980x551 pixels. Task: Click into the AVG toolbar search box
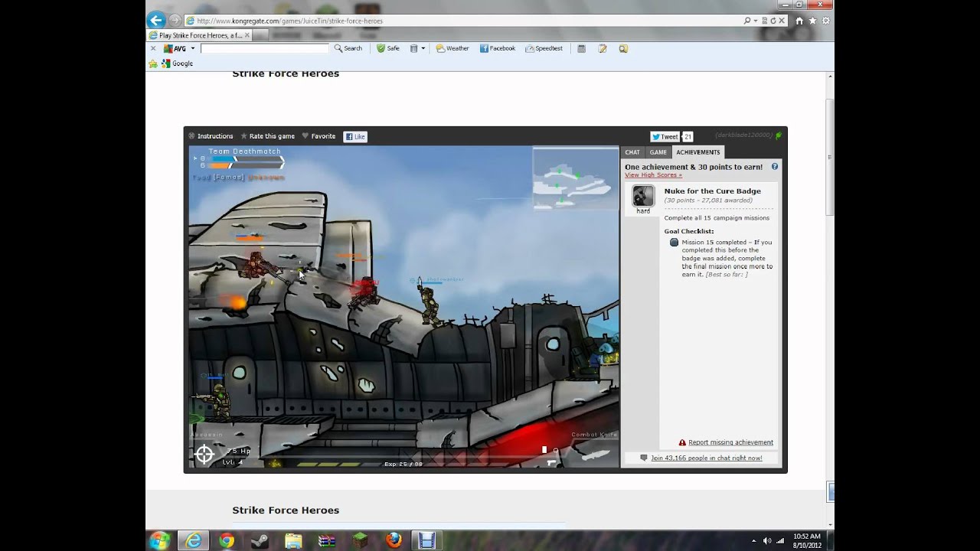click(264, 48)
